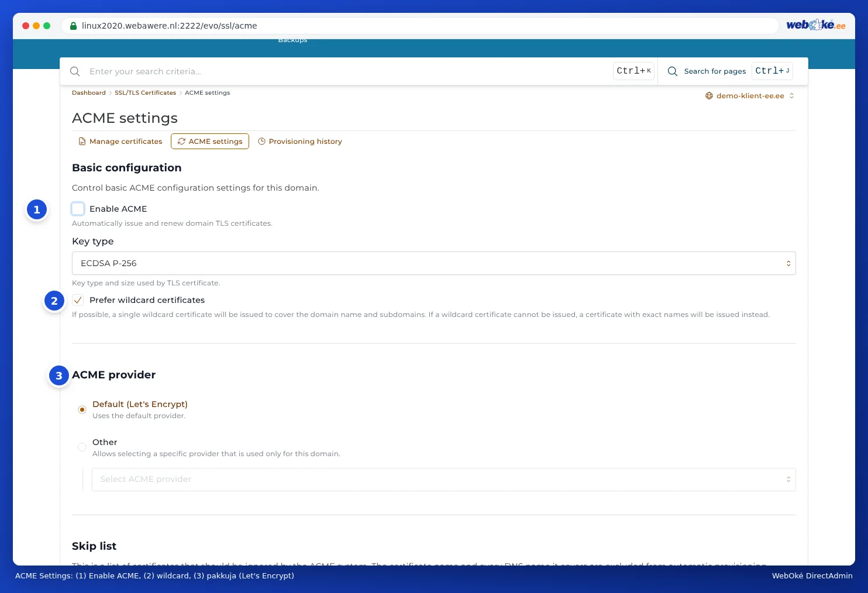Go to Dashboard breadcrumb
The height and width of the screenshot is (593, 868).
[89, 93]
